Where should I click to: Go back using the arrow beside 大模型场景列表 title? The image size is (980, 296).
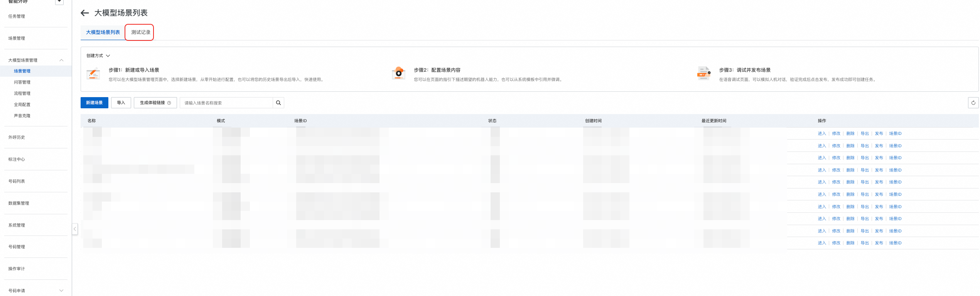[85, 13]
